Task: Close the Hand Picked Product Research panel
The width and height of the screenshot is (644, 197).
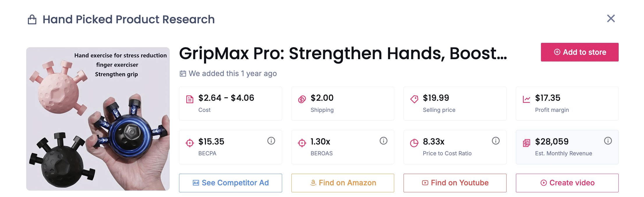Action: coord(611,18)
